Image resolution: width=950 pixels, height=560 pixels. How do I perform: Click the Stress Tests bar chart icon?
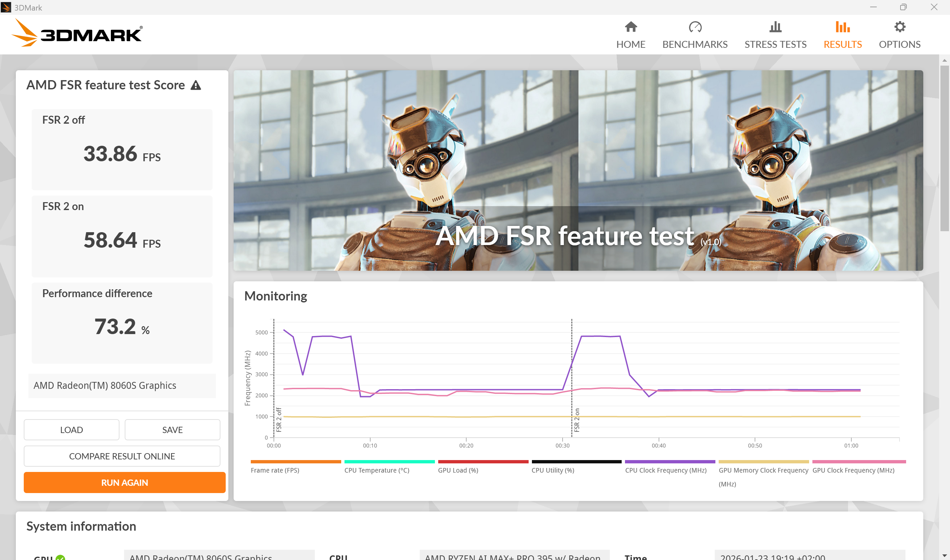tap(775, 27)
